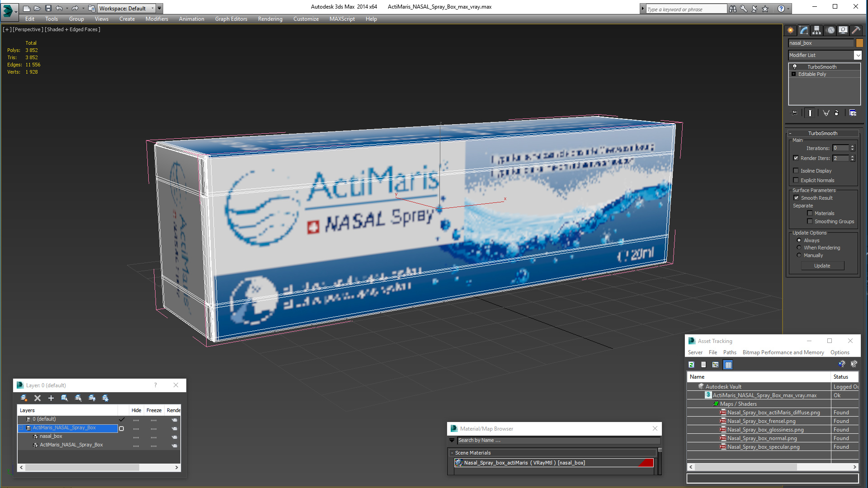Image resolution: width=868 pixels, height=488 pixels.
Task: Open Paths menu in Asset Tracking
Action: [730, 352]
